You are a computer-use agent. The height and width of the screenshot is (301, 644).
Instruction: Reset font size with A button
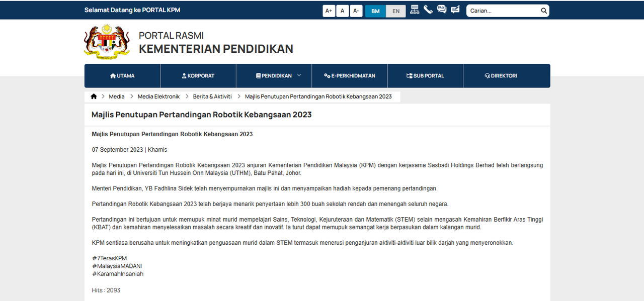pos(343,11)
